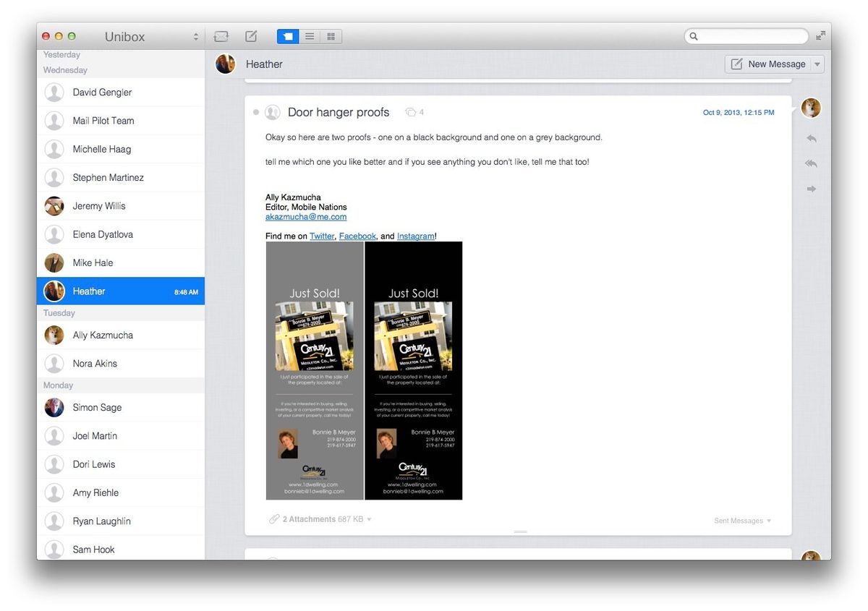Click the paperclip attachments icon
This screenshot has height=611, width=868.
click(x=273, y=518)
